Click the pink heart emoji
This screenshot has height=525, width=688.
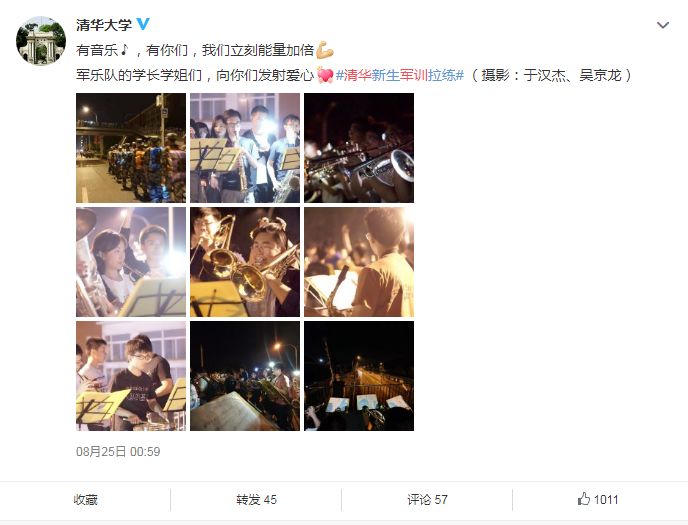pos(325,75)
